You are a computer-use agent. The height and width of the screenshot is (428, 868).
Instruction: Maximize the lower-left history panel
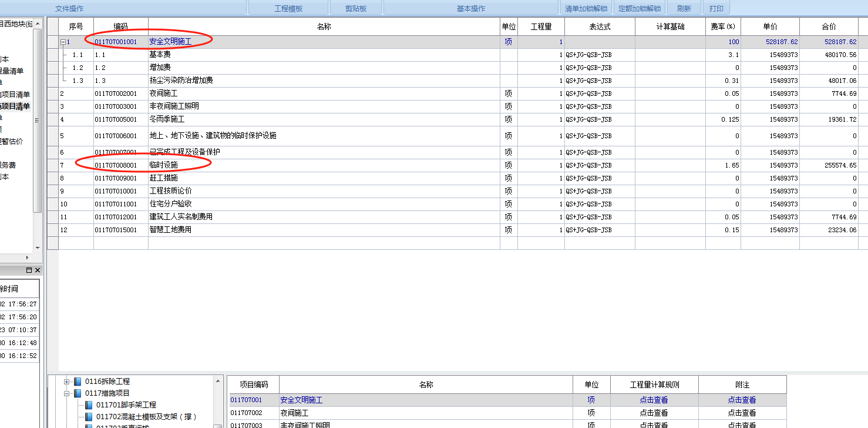(x=29, y=270)
